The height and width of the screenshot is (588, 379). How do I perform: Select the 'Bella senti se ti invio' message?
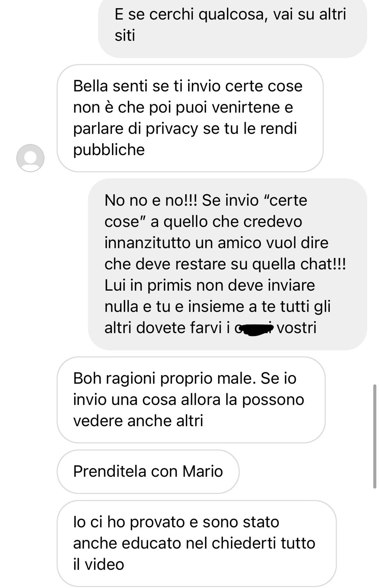[190, 118]
